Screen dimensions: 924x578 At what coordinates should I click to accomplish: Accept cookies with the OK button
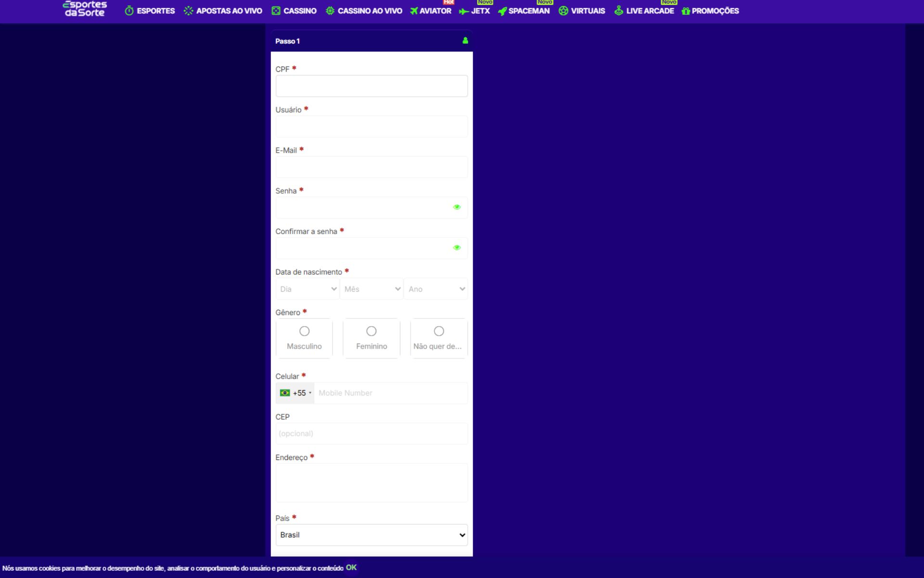[351, 567]
